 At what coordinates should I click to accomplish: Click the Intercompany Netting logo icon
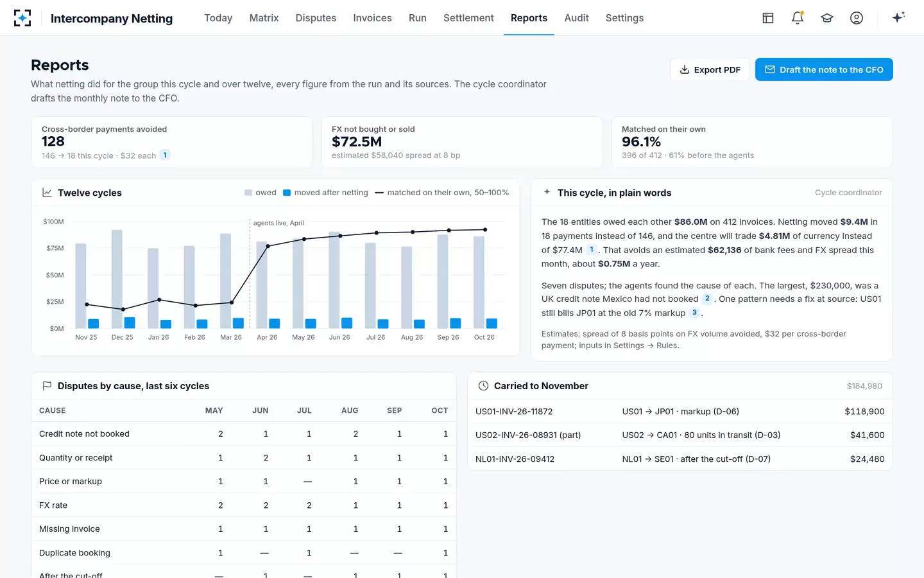tap(22, 18)
